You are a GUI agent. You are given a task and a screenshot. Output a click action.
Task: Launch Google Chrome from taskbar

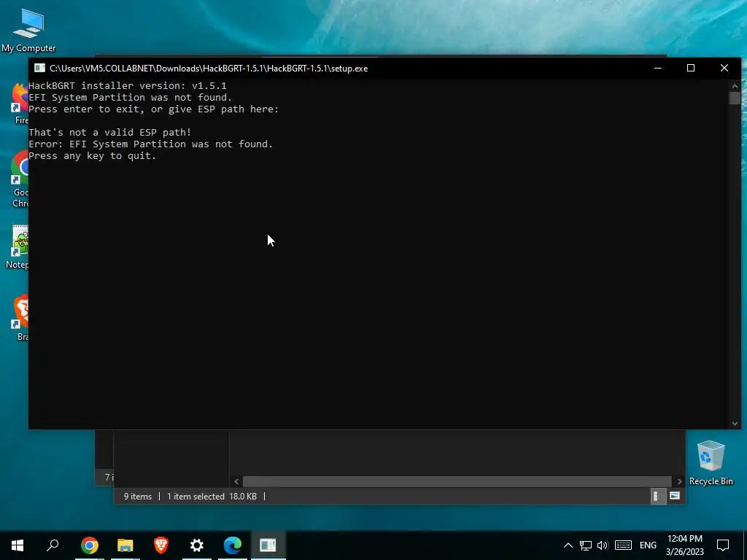(89, 545)
